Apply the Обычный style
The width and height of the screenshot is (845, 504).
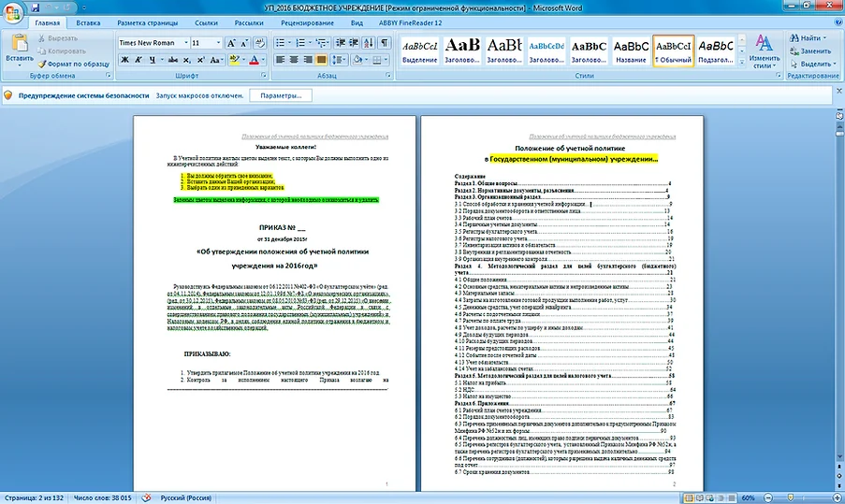pos(673,51)
